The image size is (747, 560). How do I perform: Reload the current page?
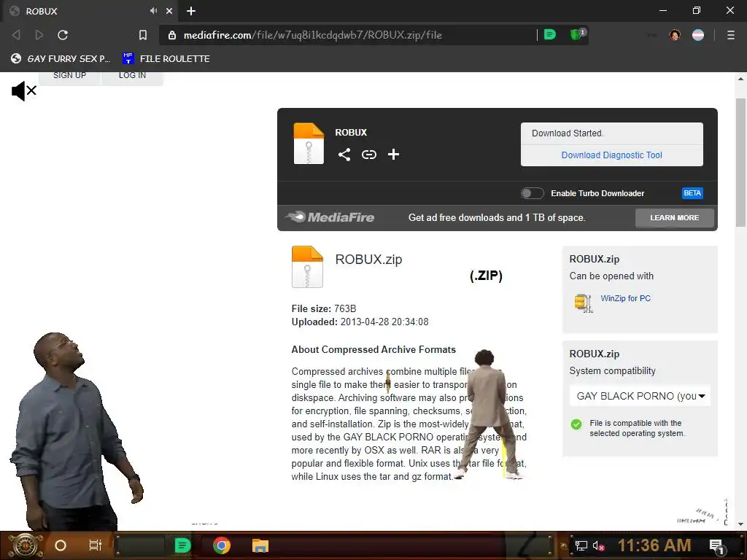coord(63,35)
